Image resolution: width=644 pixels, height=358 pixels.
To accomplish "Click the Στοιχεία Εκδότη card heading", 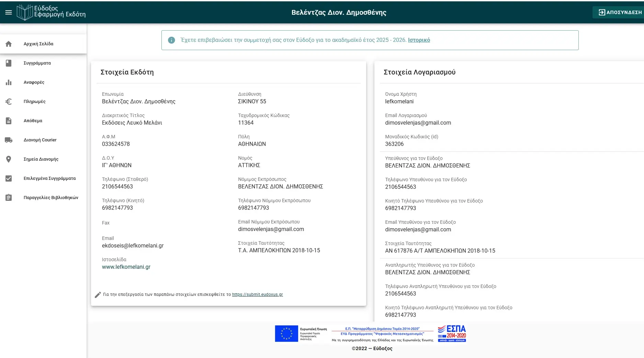I will click(x=127, y=72).
